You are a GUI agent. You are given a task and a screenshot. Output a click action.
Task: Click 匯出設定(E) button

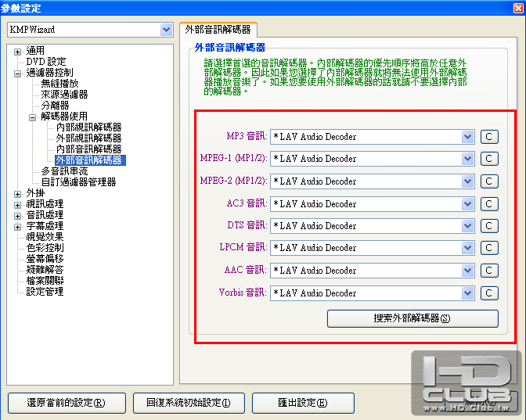(x=303, y=403)
